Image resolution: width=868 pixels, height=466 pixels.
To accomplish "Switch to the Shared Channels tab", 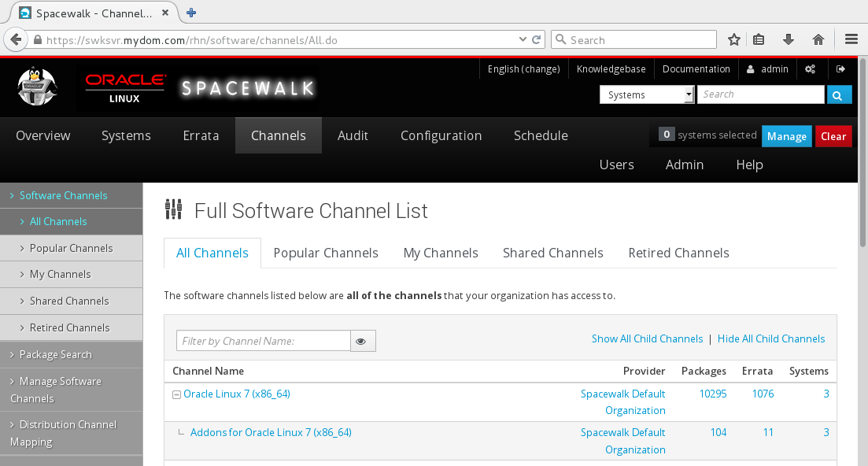I will (553, 253).
